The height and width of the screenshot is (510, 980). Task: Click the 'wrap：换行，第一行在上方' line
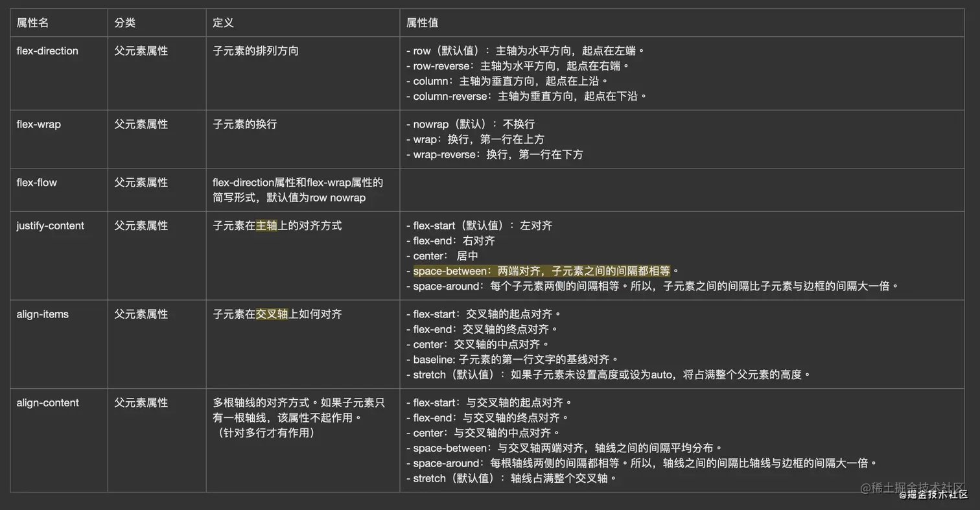click(475, 139)
